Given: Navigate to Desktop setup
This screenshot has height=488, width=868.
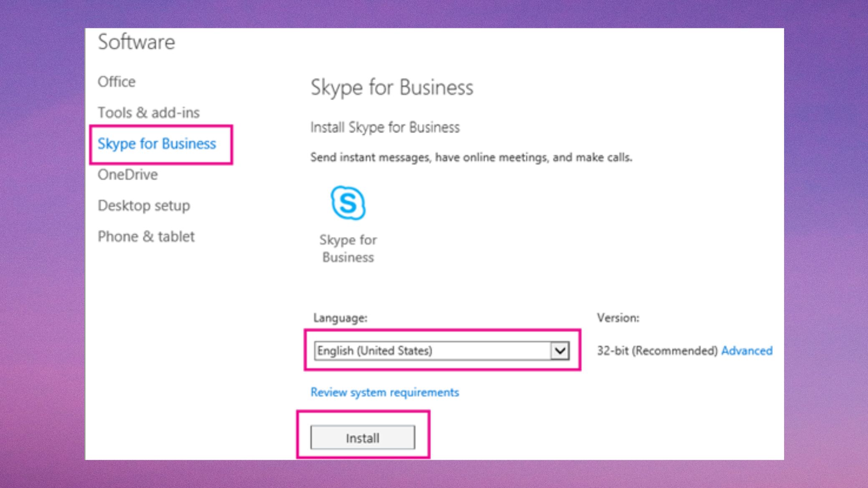Looking at the screenshot, I should 144,206.
